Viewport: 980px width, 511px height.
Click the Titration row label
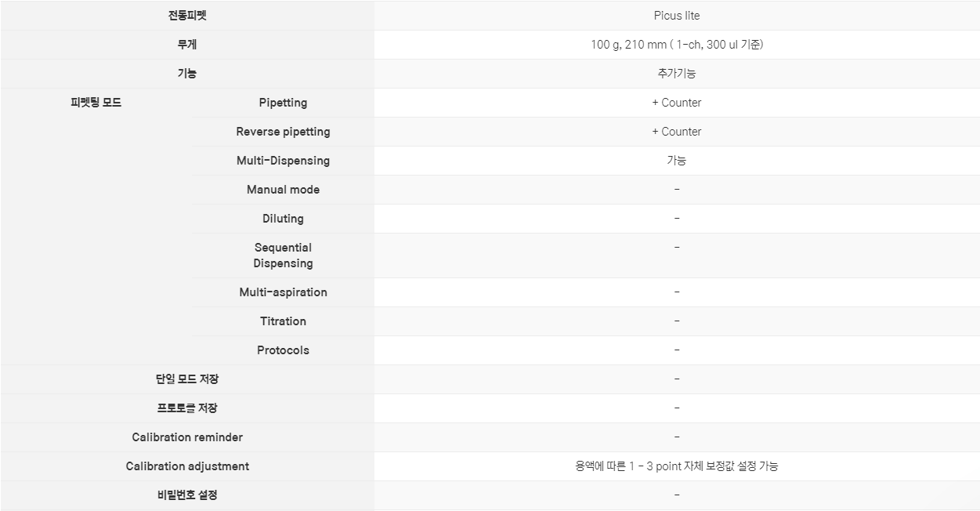pos(283,321)
